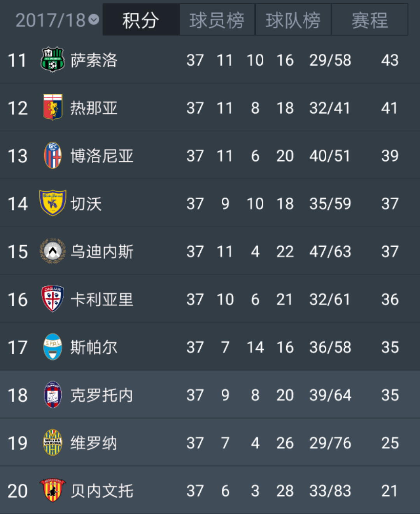Switch to the 球员榜 tab
Screen dimensions: 420x514
click(217, 20)
